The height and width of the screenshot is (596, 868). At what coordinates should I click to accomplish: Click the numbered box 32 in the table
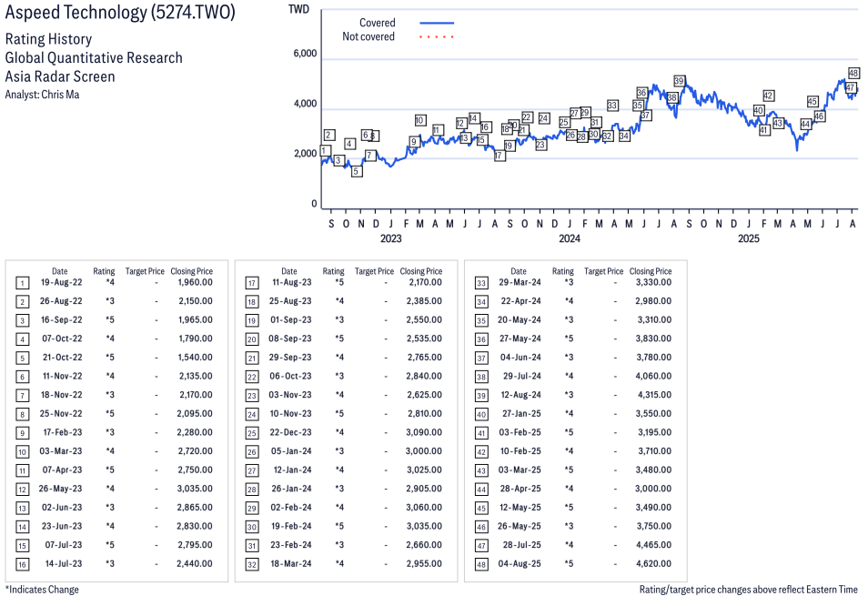pos(252,564)
